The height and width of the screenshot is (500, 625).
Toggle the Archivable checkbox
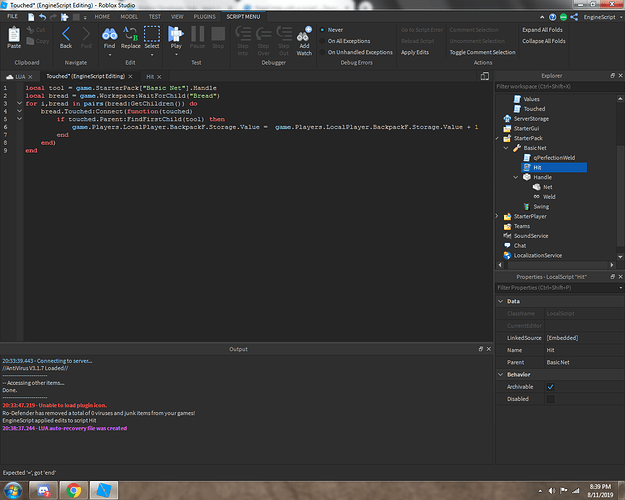[550, 387]
